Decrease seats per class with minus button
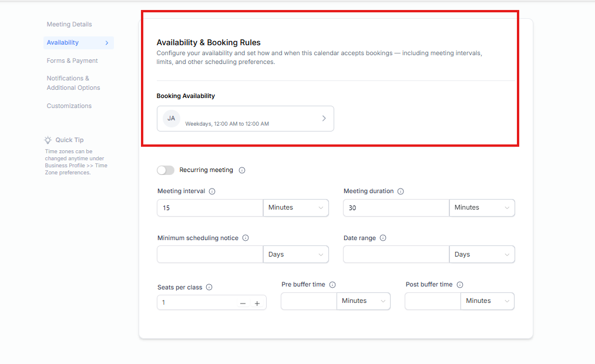 [243, 304]
